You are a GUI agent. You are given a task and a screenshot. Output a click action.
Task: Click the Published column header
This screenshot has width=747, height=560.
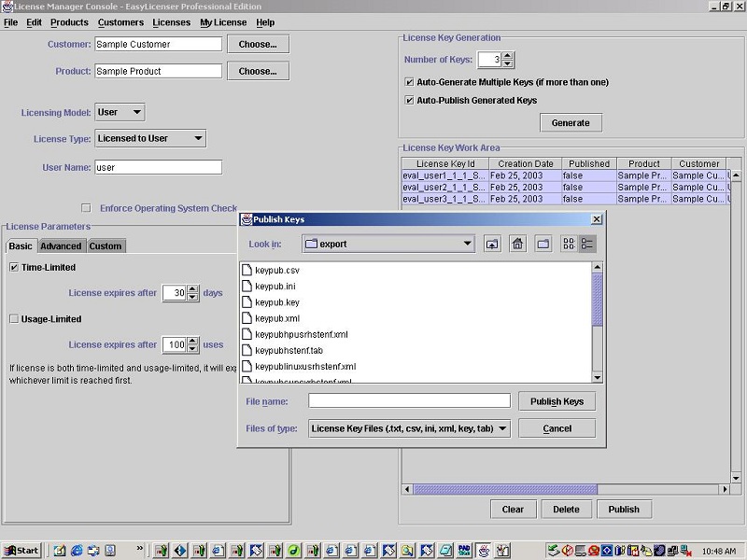coord(589,164)
